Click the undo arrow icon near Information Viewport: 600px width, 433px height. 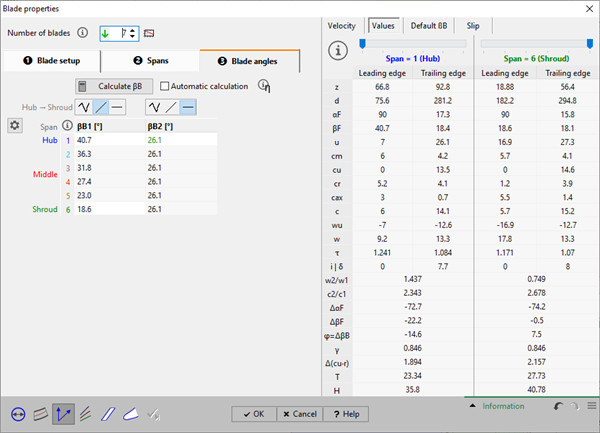(x=558, y=406)
